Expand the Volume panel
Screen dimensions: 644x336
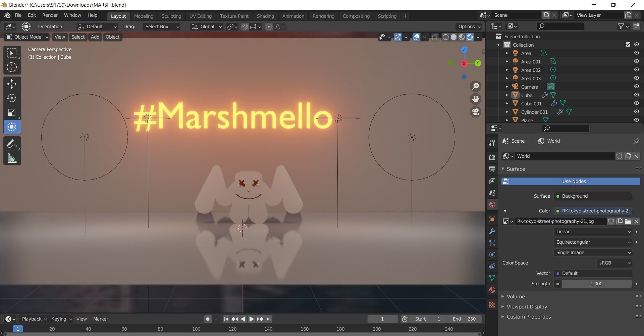[x=515, y=296]
